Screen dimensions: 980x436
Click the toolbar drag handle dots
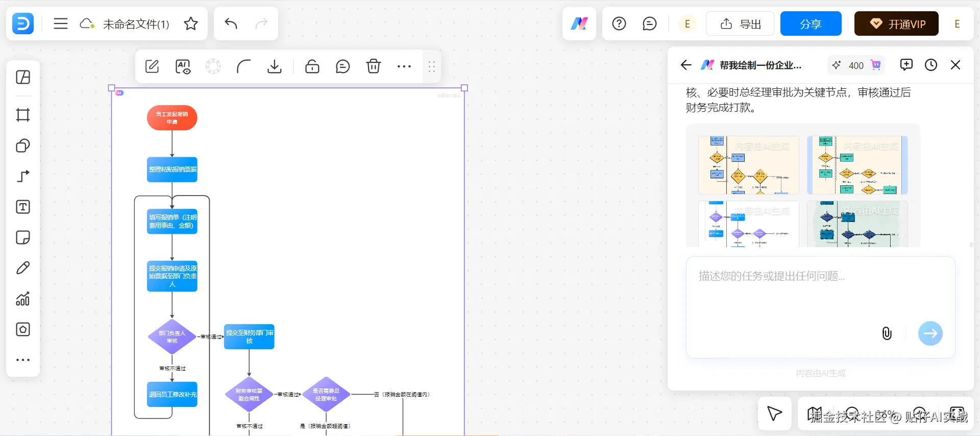pyautogui.click(x=432, y=66)
